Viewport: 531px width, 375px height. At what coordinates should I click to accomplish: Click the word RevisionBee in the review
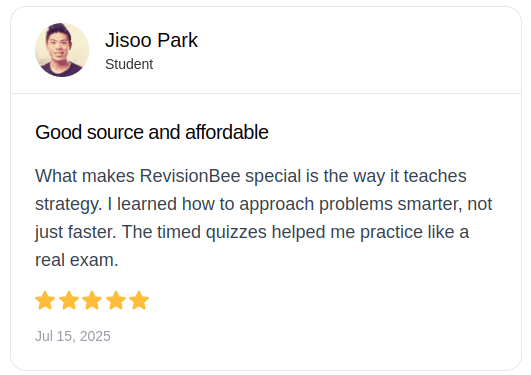(190, 176)
